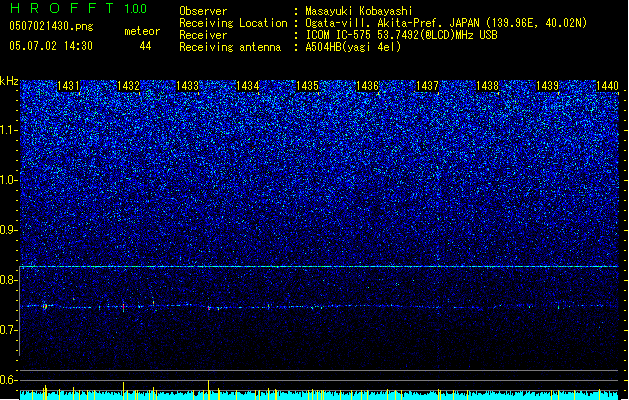Click the 1431 time marker
The width and height of the screenshot is (629, 400).
tap(68, 86)
